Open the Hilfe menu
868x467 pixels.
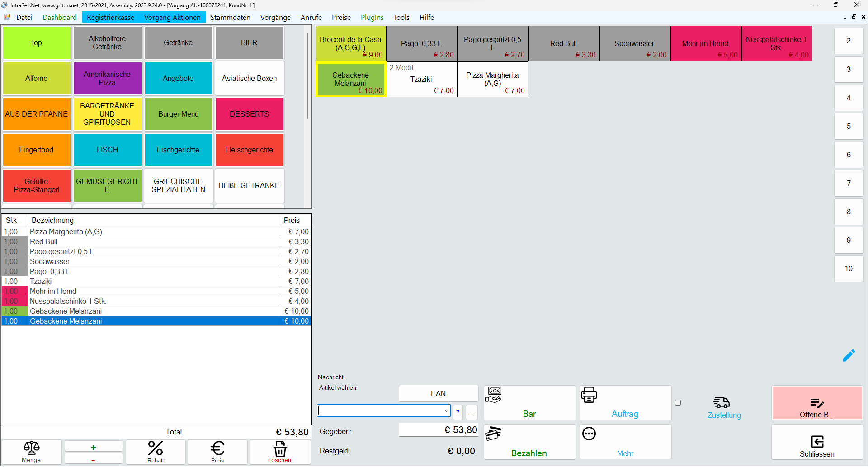(x=426, y=17)
